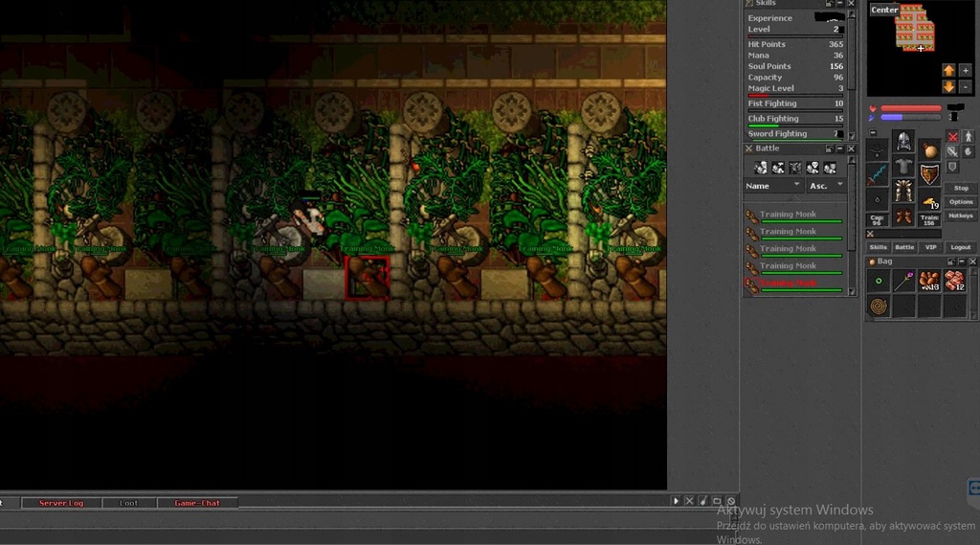The height and width of the screenshot is (545, 980).
Task: Click the boots equipment slot
Action: point(903,216)
